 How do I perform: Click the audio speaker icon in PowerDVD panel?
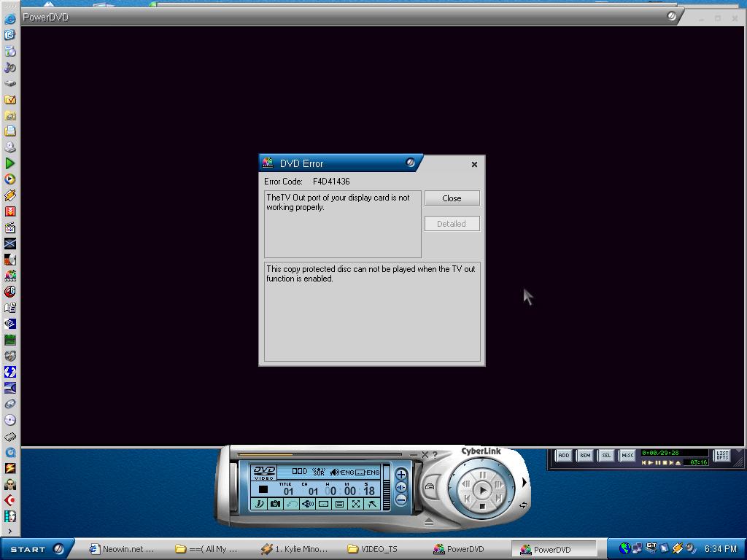click(x=307, y=504)
